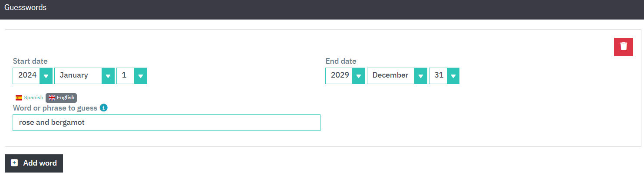Viewport: 644px width, 176px height.
Task: Click the UK flag icon
Action: tap(52, 98)
